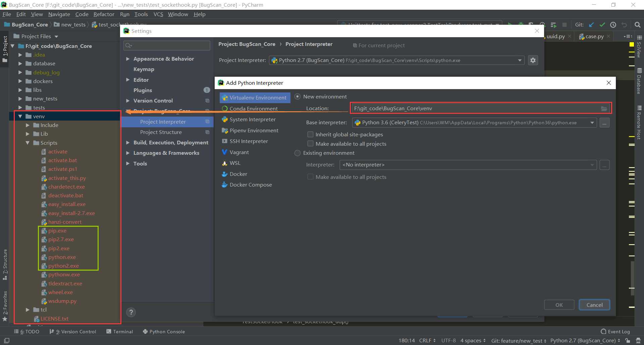This screenshot has height=345, width=644.
Task: Enable Inherit global site-packages
Action: tap(310, 134)
